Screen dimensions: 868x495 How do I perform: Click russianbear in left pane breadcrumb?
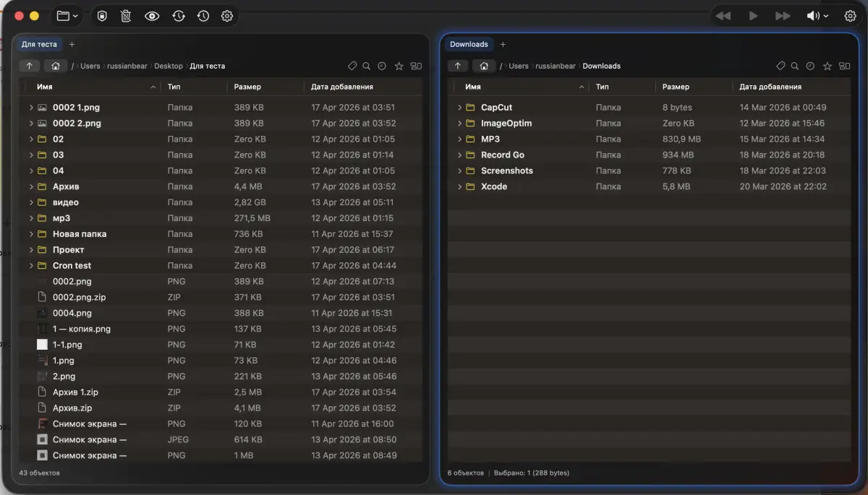pyautogui.click(x=127, y=66)
